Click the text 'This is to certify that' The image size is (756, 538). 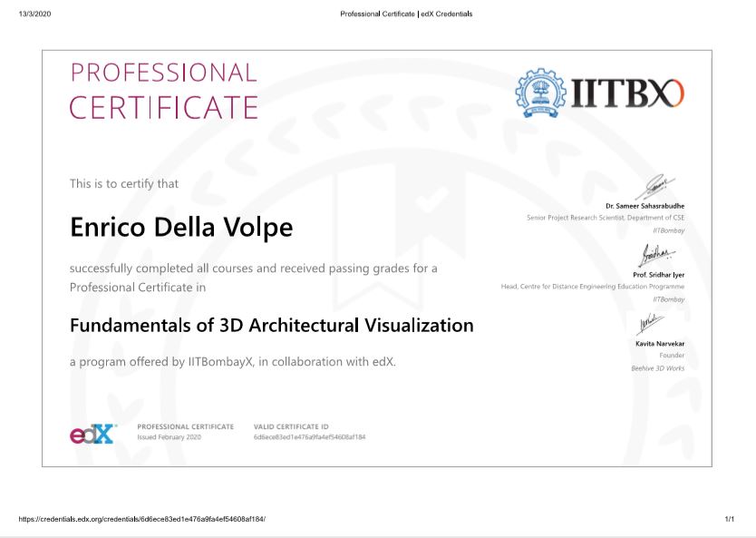click(x=124, y=184)
